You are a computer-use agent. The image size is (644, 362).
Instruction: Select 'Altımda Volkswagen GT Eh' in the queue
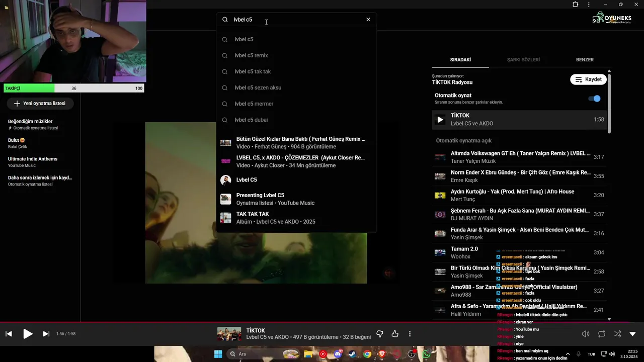click(x=519, y=157)
